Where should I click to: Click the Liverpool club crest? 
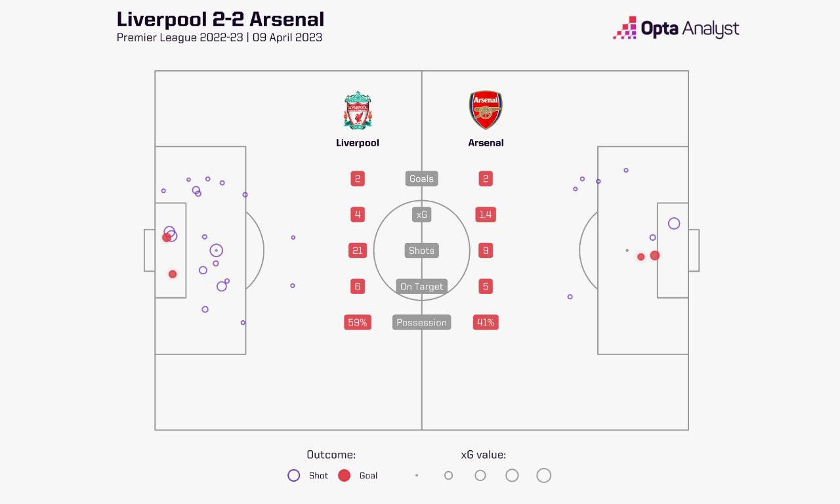tap(358, 110)
